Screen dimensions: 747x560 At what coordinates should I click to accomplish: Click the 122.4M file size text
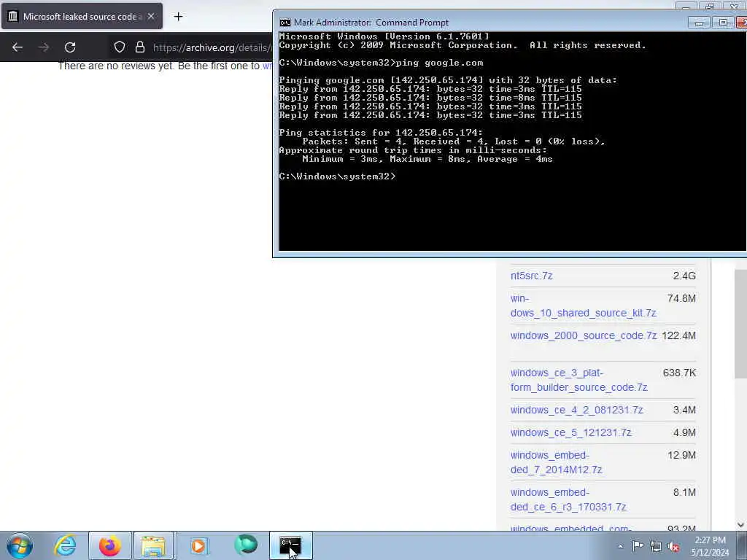[678, 335]
